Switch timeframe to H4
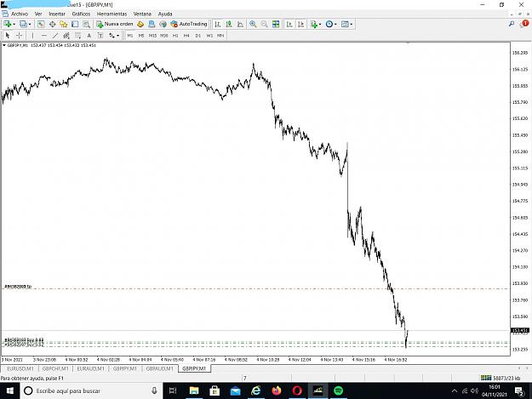The image size is (532, 399). pyautogui.click(x=186, y=35)
